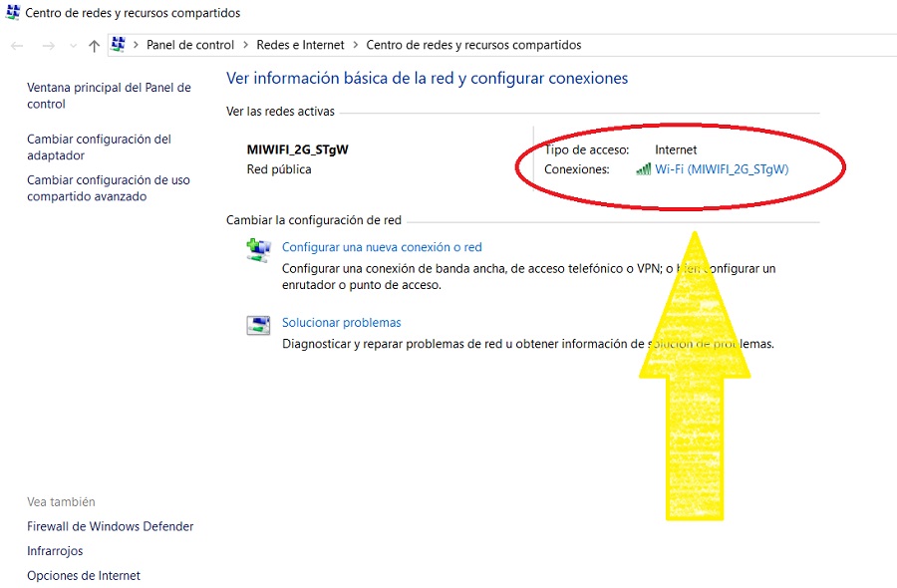Select Redes e Internet breadcrumb

[300, 45]
